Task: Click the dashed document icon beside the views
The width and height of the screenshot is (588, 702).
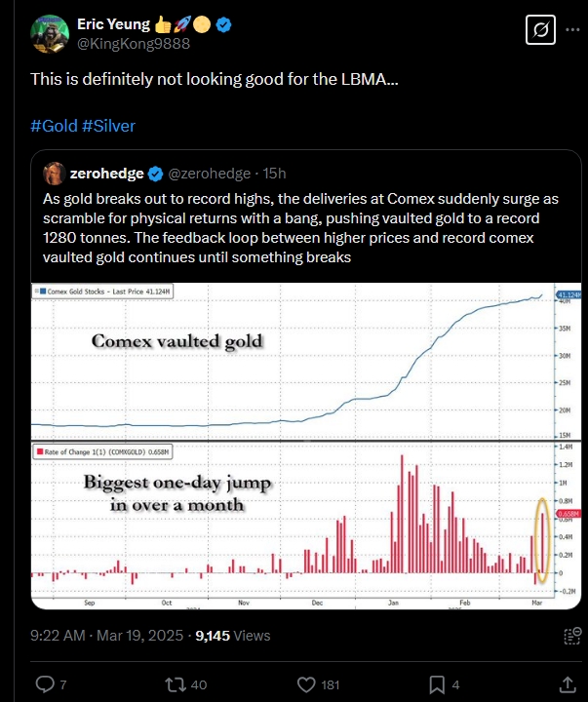Action: tap(572, 636)
